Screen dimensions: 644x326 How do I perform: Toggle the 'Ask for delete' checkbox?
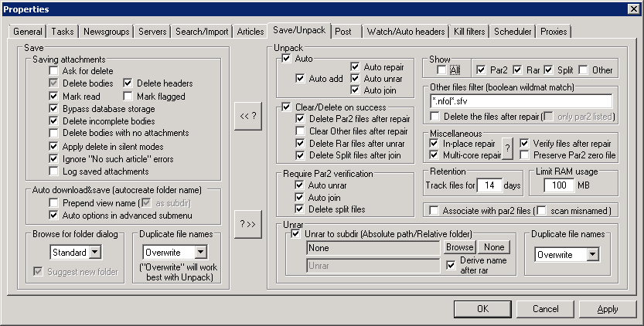tap(53, 71)
